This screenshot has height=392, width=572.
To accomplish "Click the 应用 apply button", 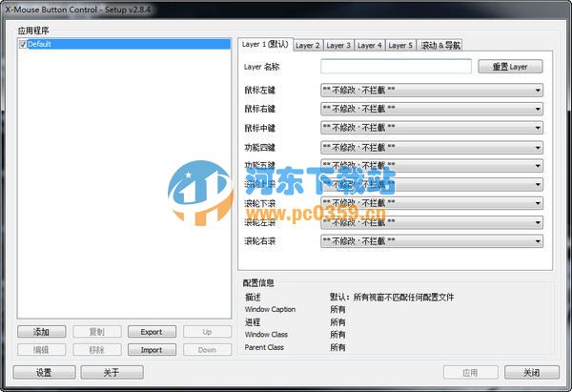I will 471,372.
